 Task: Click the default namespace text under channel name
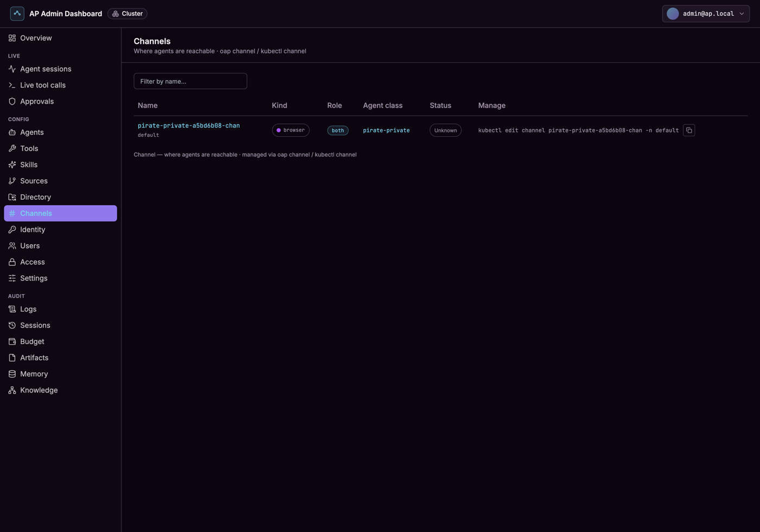[148, 135]
